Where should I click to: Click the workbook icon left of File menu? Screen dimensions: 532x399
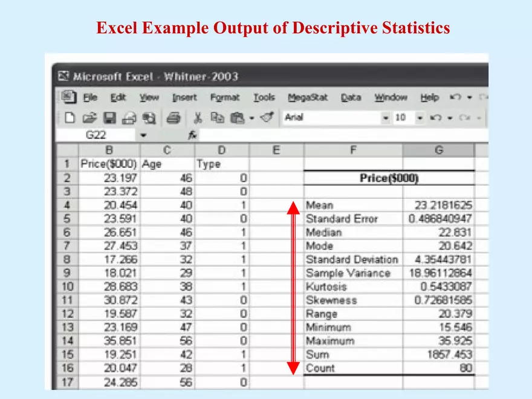69,97
